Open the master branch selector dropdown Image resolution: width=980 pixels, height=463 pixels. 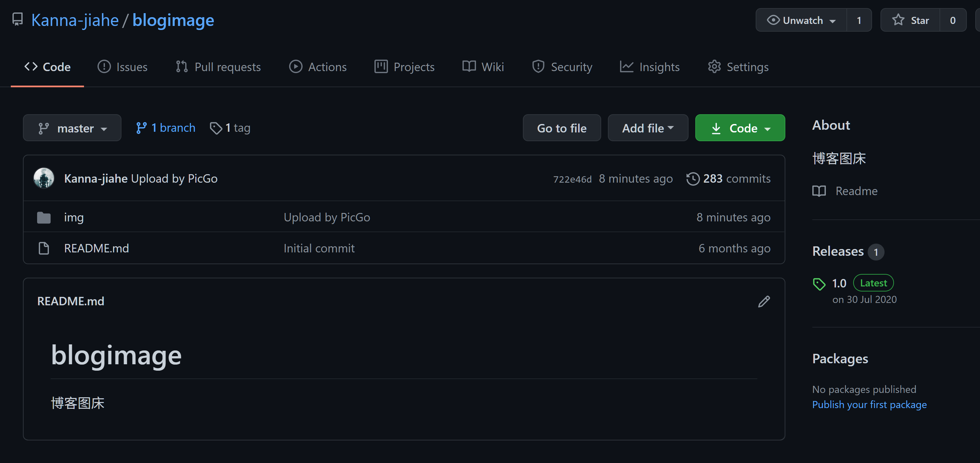click(x=72, y=128)
